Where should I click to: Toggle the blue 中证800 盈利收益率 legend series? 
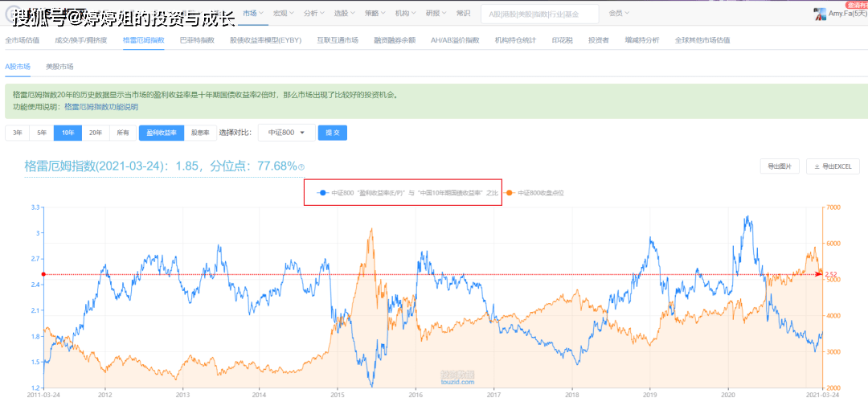(x=407, y=193)
